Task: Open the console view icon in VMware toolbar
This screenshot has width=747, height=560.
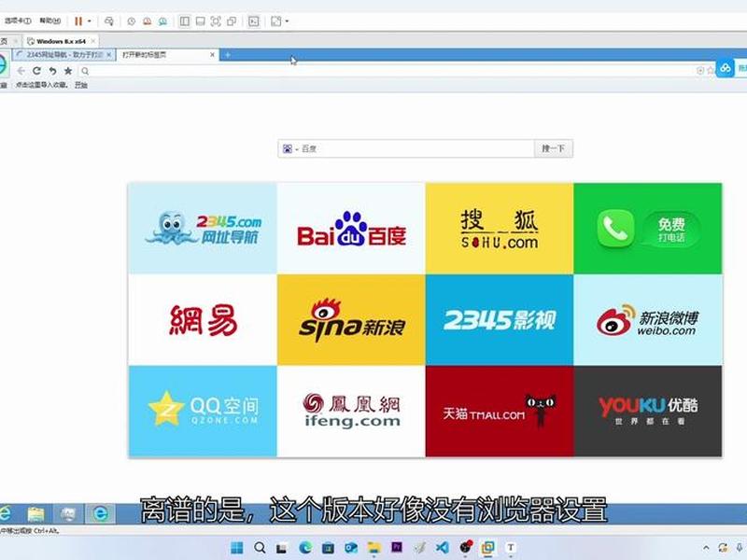Action: point(254,21)
